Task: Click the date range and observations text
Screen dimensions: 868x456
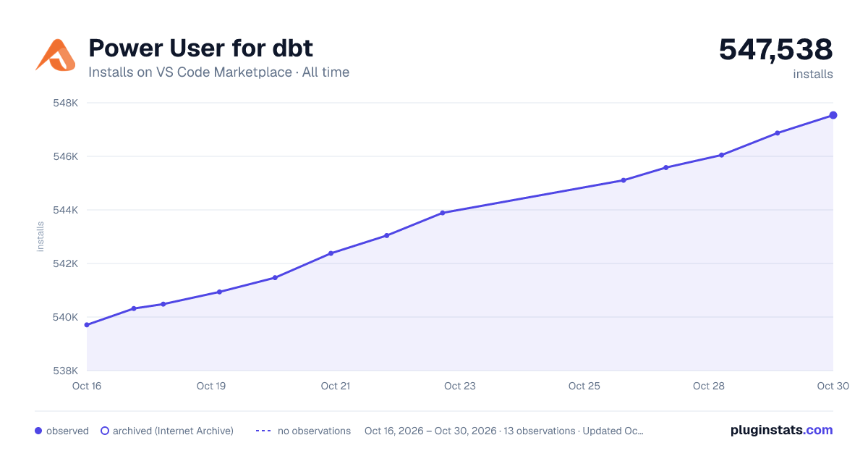Action: 503,431
